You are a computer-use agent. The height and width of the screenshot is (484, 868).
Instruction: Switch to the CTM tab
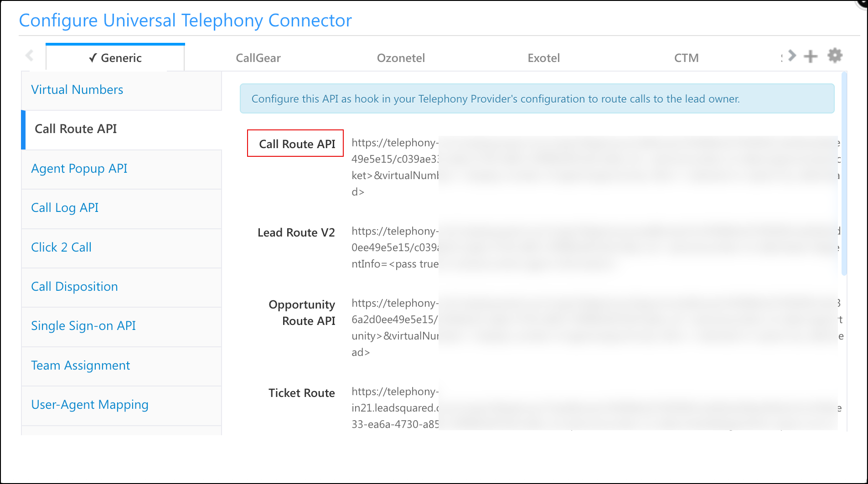click(x=686, y=58)
